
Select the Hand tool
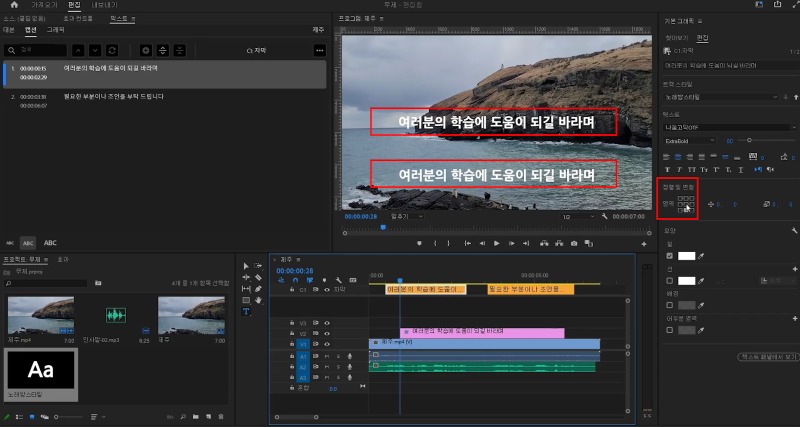[x=258, y=300]
